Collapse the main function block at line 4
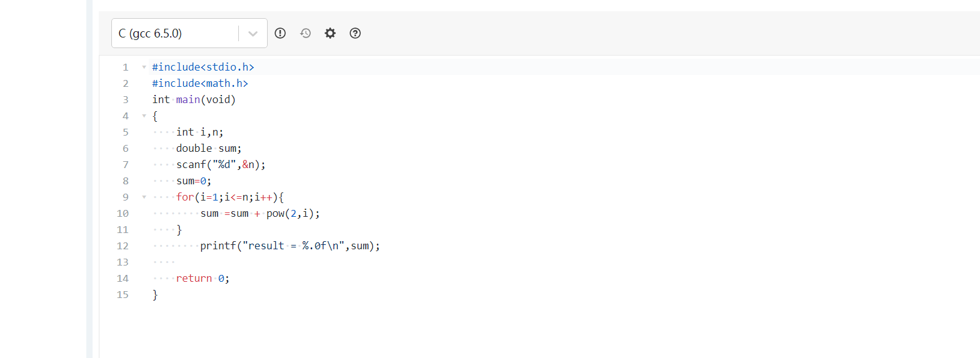Screen dimensions: 980x358 (144, 116)
